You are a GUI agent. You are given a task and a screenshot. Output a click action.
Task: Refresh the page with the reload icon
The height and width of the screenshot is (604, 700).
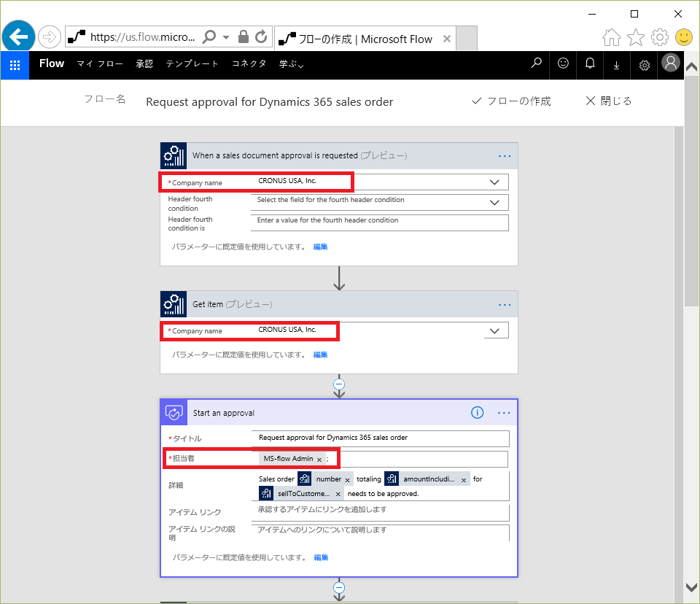261,36
